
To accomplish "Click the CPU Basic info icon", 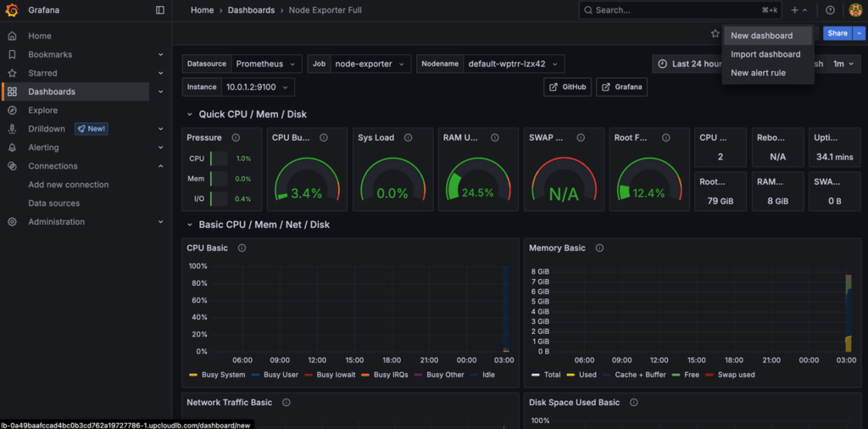I will coord(242,248).
